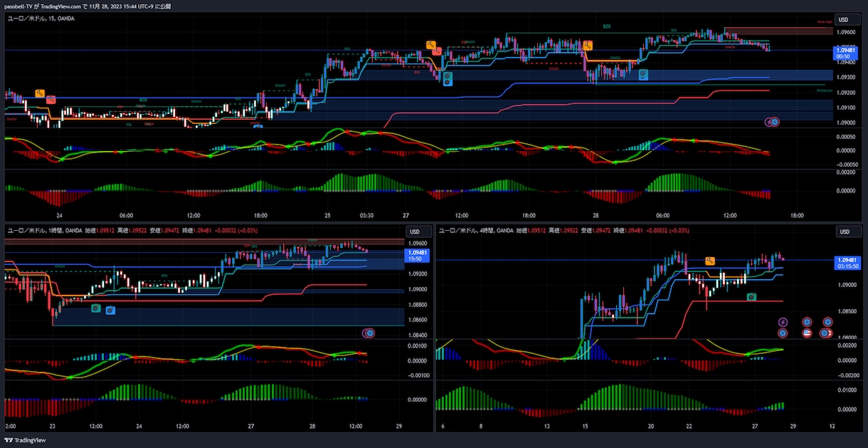Click the 15-minute chart symbol title ユーロ／米ドル, 15, OANDA

click(40, 19)
